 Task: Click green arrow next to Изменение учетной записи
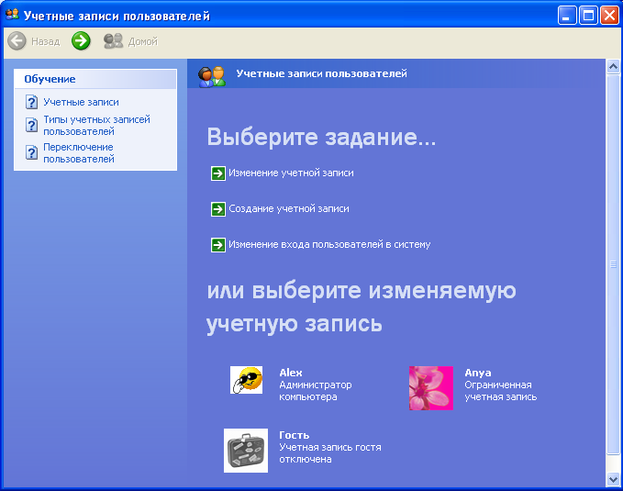point(218,173)
